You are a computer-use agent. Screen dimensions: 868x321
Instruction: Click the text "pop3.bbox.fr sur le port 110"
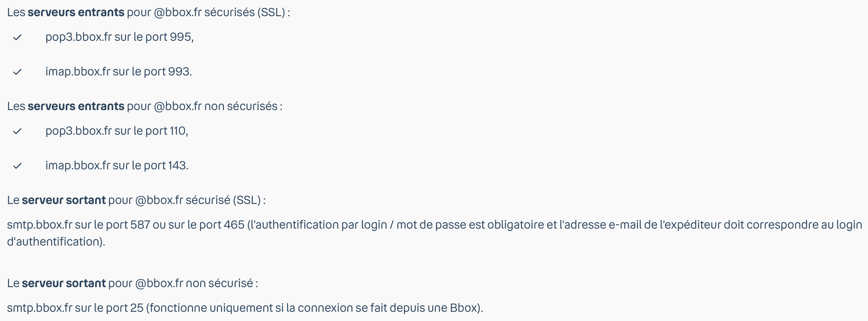116,131
